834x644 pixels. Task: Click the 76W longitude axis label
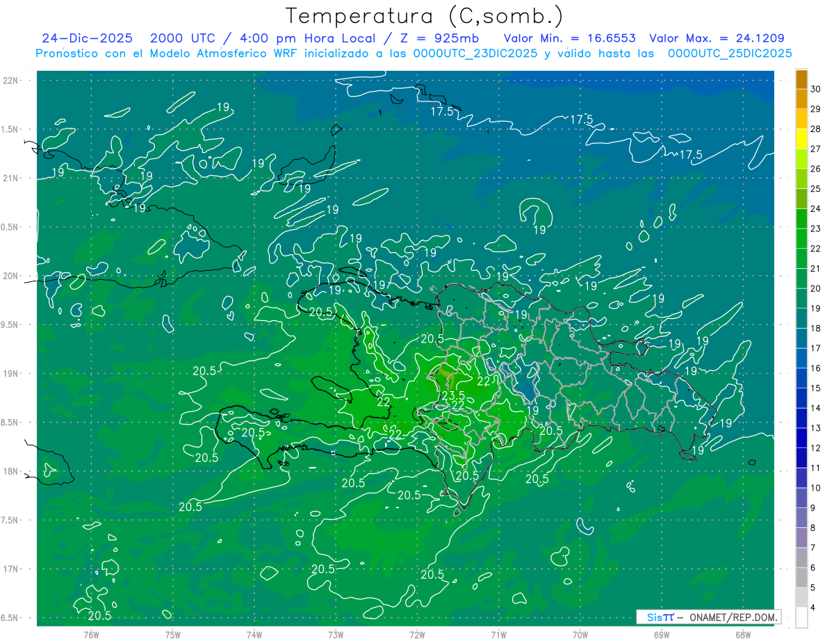tap(91, 635)
